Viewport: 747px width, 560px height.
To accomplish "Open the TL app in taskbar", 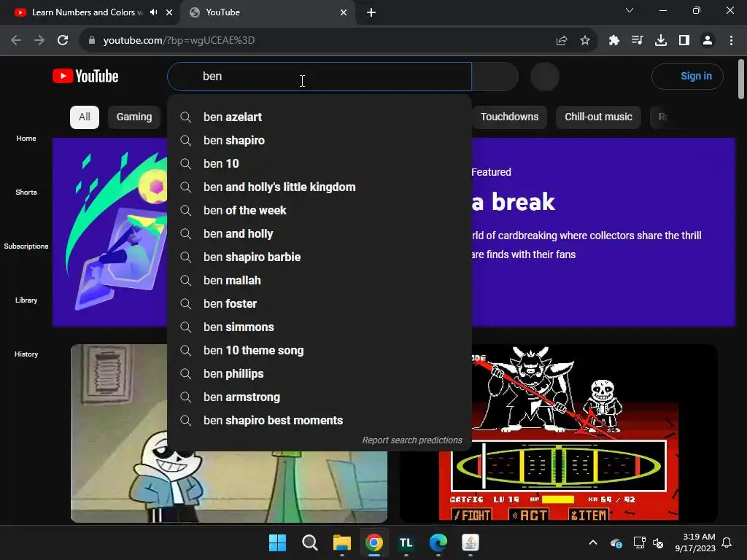I will 406,542.
